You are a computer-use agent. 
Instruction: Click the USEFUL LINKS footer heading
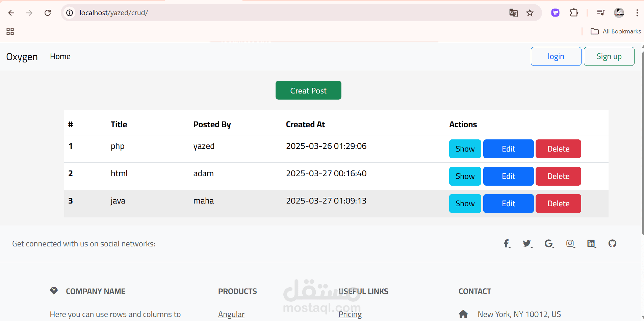pos(363,291)
